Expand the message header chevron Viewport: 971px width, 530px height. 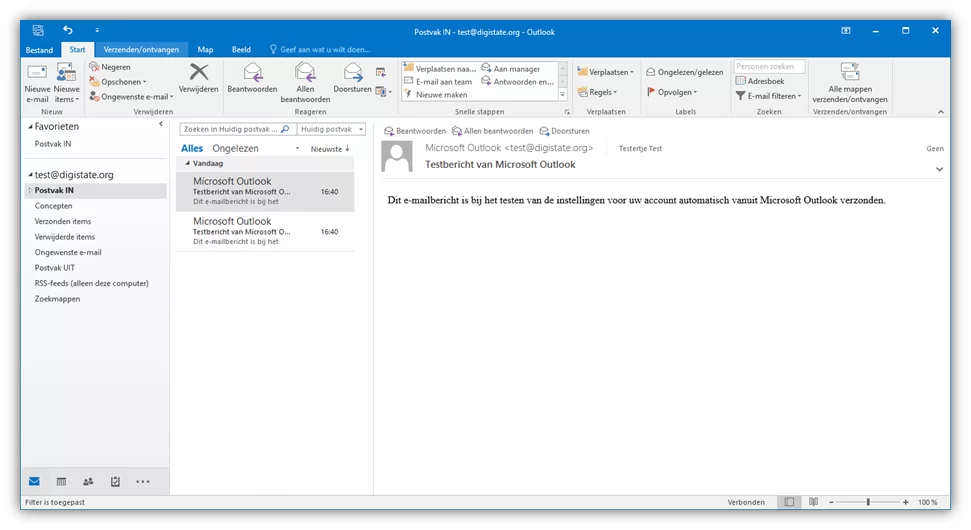(939, 169)
